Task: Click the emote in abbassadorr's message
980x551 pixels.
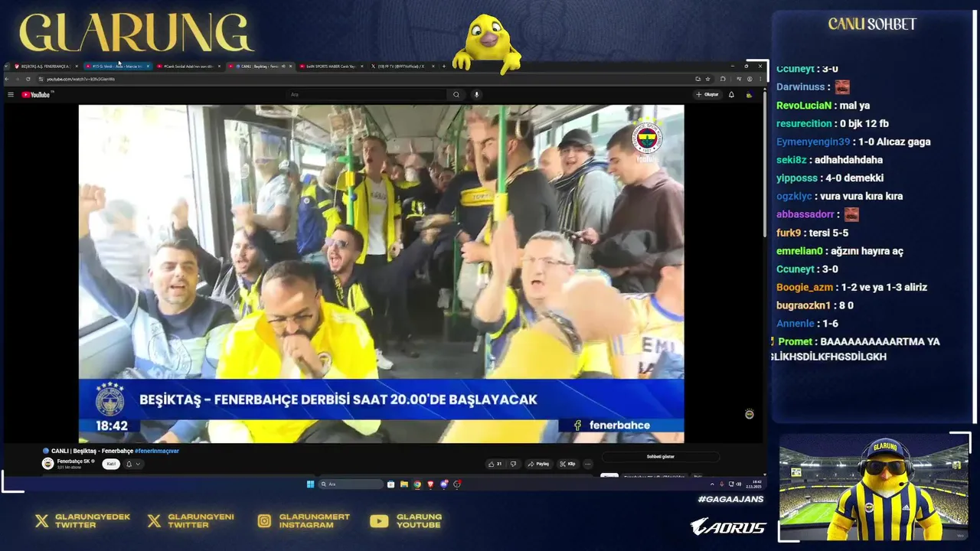Action: (x=851, y=214)
